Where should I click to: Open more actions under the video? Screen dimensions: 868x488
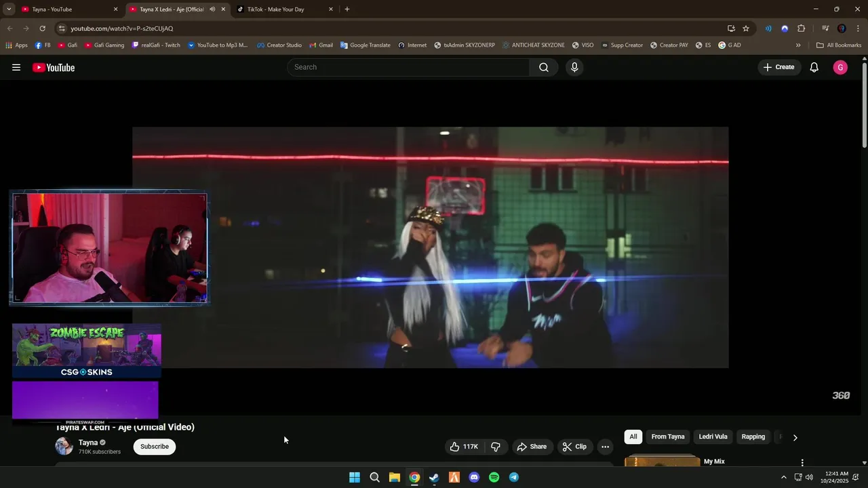click(x=605, y=447)
